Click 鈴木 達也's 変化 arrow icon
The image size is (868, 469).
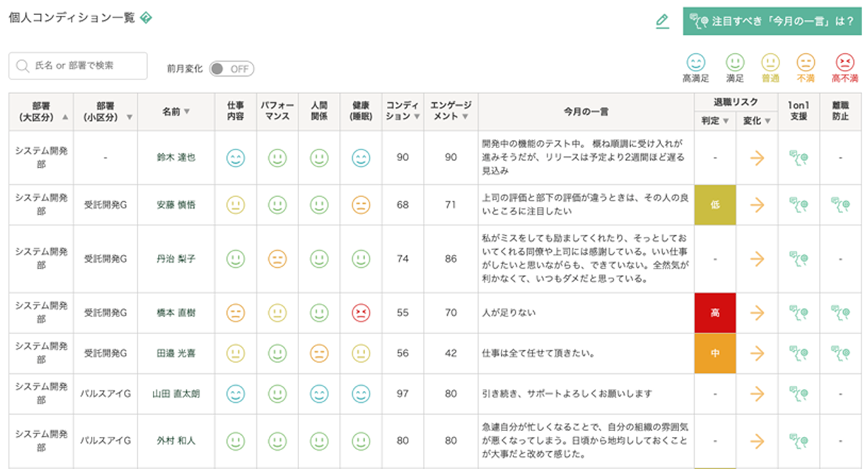(x=757, y=158)
